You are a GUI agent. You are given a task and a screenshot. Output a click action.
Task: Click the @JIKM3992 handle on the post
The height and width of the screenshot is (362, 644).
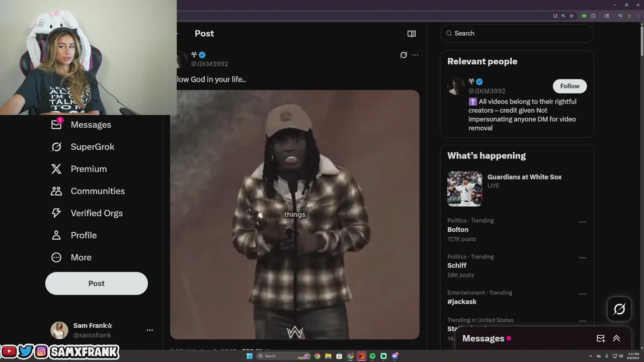pos(209,64)
